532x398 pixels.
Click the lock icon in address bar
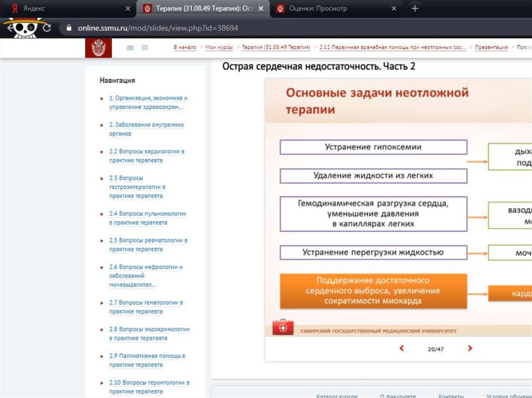69,28
